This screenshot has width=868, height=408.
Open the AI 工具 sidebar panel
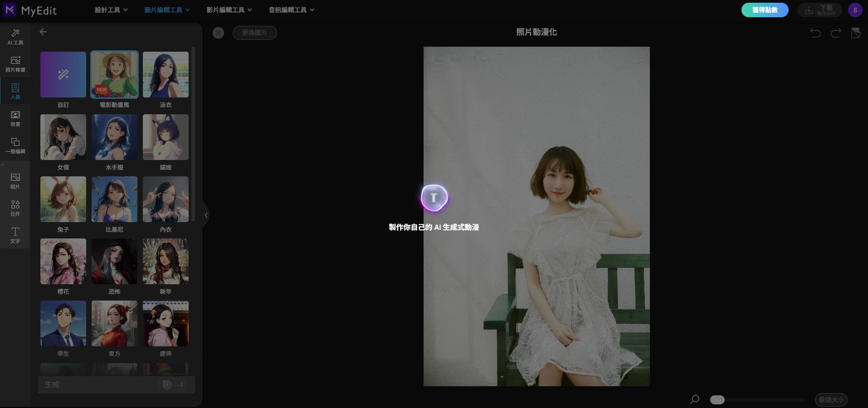click(15, 37)
